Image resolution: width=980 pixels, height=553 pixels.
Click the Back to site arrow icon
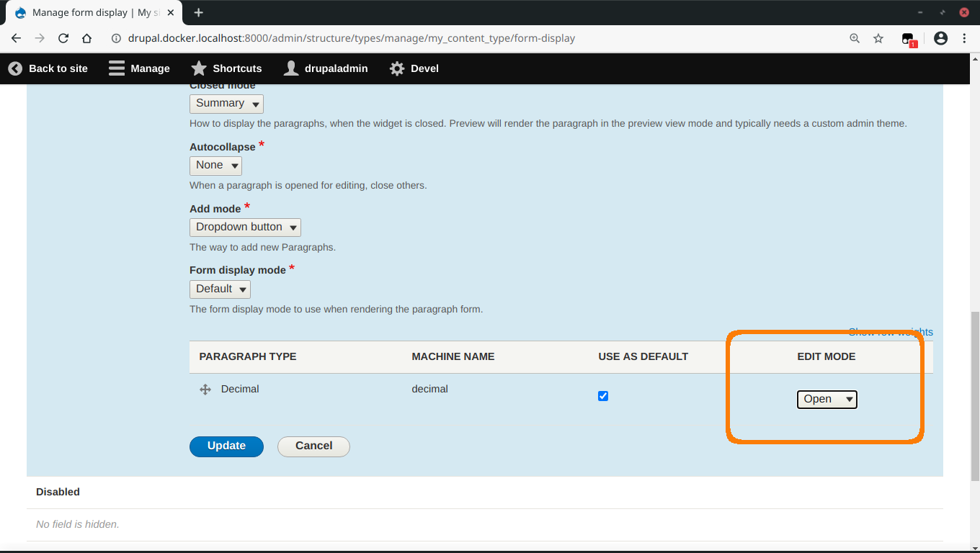pos(14,68)
